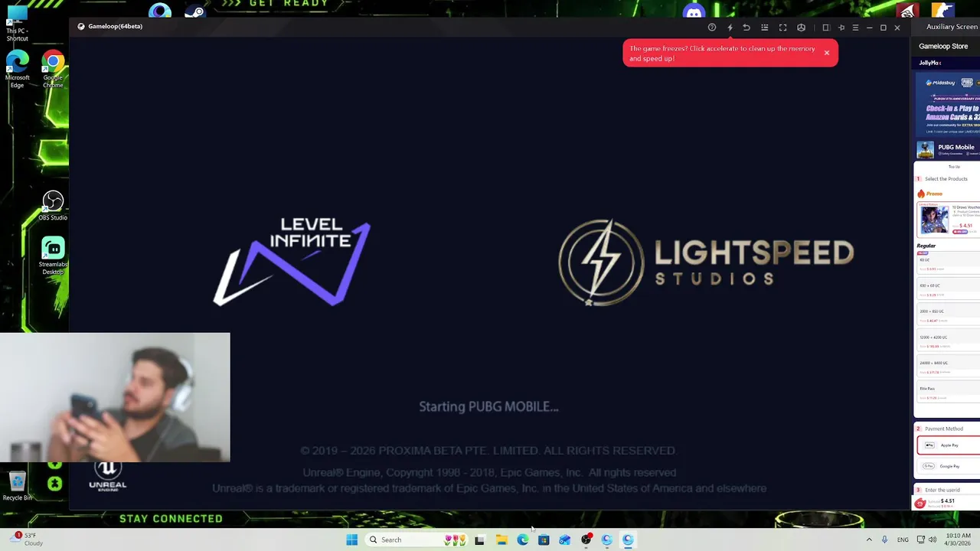
Task: Open the mail app icon on the taskbar
Action: (564, 540)
